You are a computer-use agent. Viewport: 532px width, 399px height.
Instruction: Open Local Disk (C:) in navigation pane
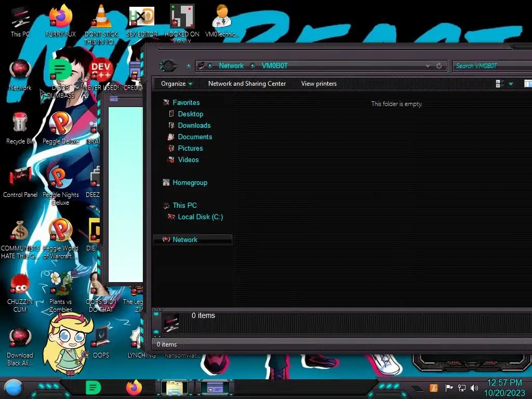[x=200, y=217]
